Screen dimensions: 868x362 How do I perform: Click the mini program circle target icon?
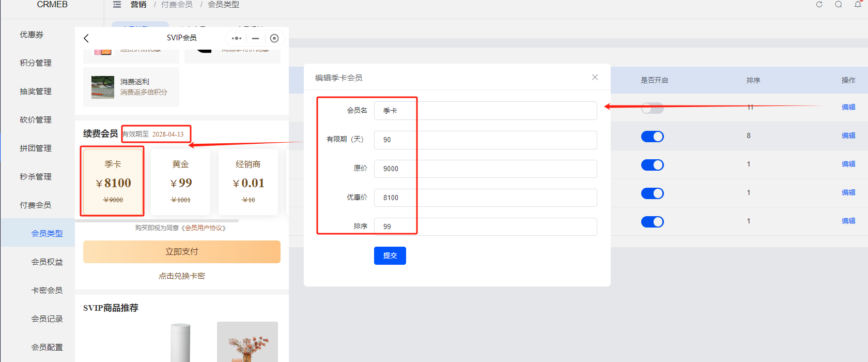tap(274, 38)
